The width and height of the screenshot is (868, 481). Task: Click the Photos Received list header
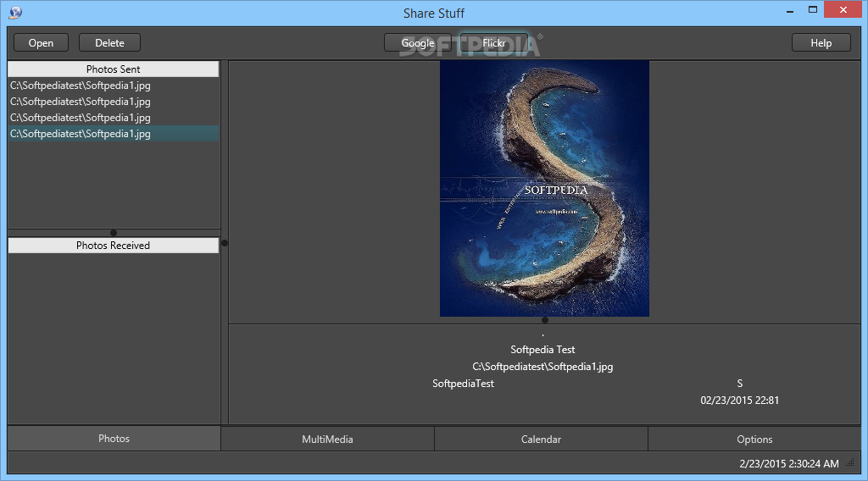(x=114, y=246)
